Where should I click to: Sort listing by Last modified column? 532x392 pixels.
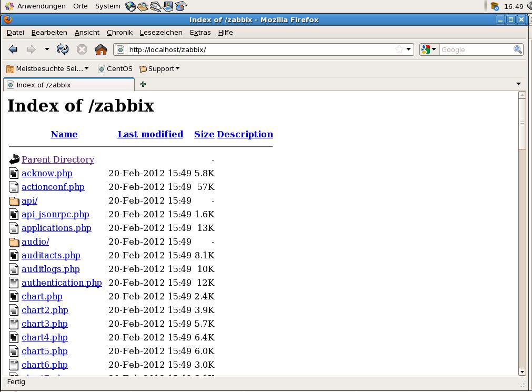[150, 134]
